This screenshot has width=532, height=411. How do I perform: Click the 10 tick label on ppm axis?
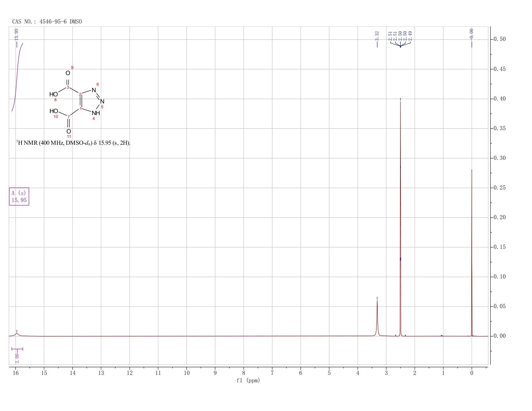click(187, 373)
